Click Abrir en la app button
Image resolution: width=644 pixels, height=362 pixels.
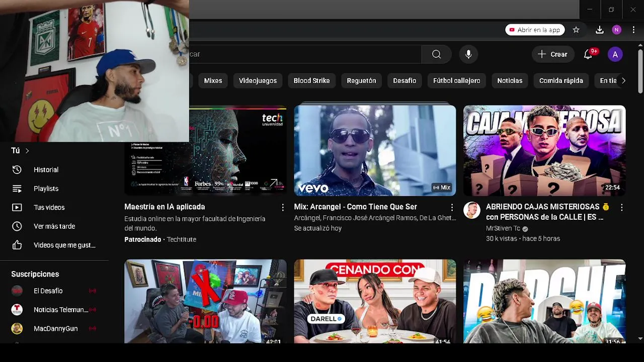535,30
